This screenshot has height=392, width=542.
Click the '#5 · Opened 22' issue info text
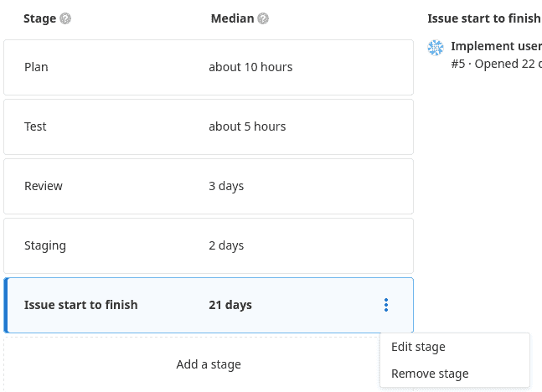(496, 64)
